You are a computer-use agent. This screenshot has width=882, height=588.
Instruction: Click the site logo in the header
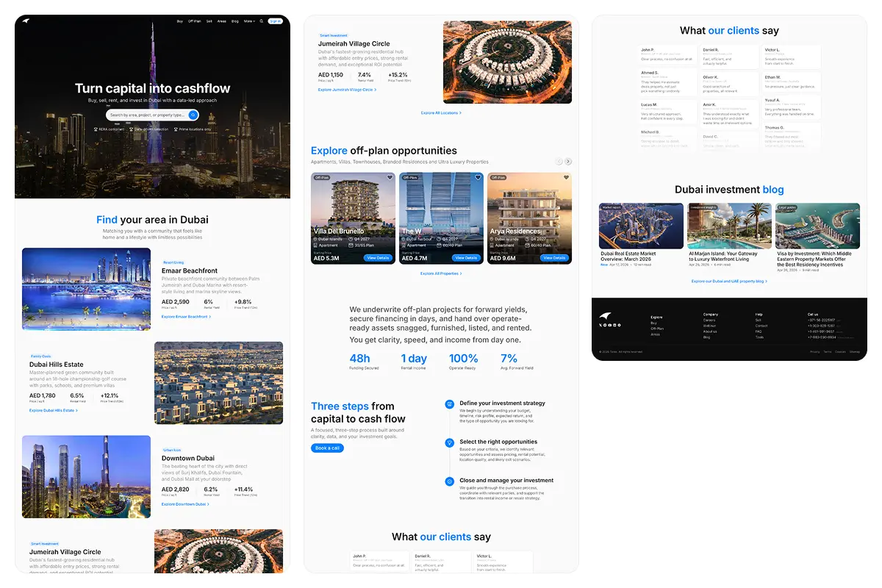(x=25, y=21)
